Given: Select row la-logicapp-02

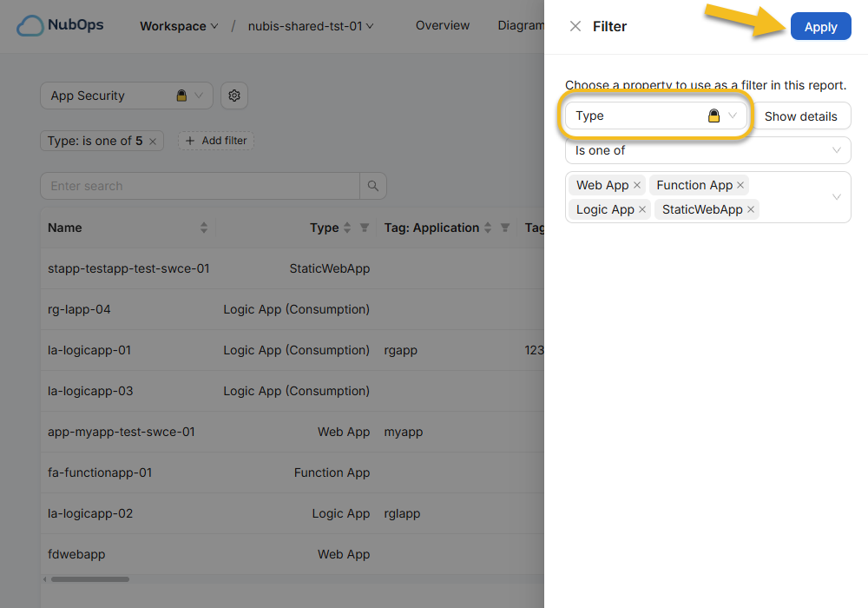Looking at the screenshot, I should [x=293, y=514].
